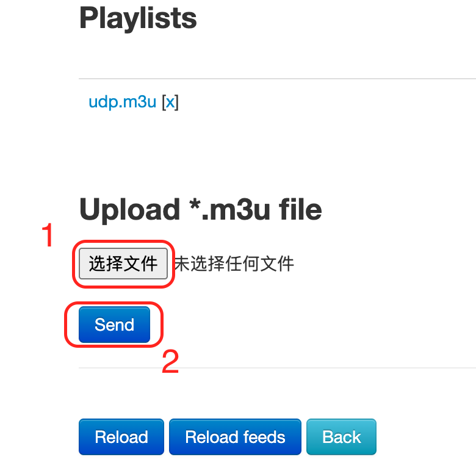Open the udp.m3u playlist link
This screenshot has height=471, width=476.
[122, 102]
